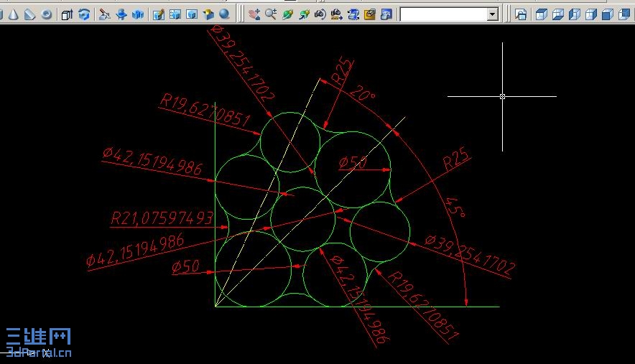Select the steeply slanted bottom "Ø42,15194986" text
The height and width of the screenshot is (364, 635).
pos(361,299)
